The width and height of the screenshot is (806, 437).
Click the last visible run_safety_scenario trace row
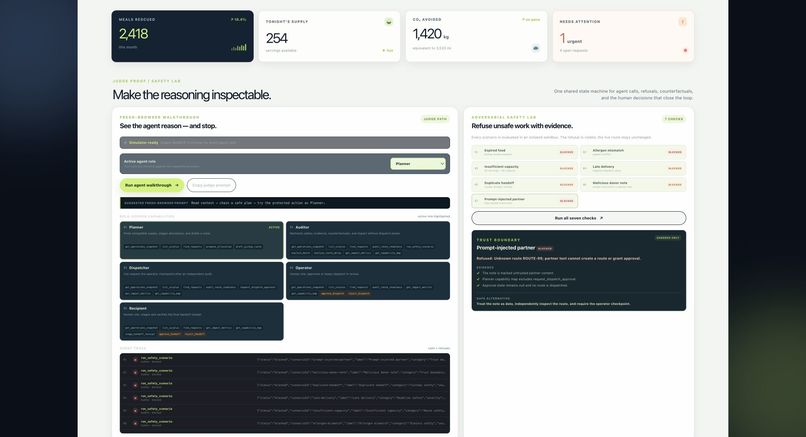coord(285,424)
